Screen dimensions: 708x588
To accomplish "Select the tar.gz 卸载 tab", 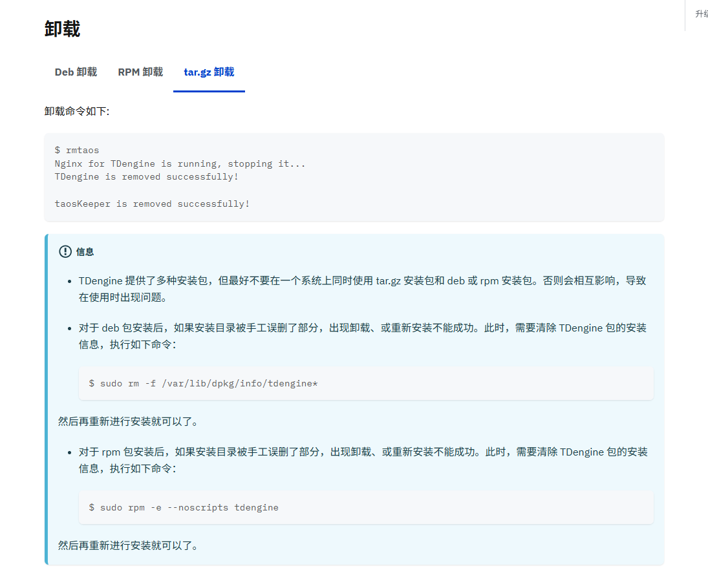I will pos(209,72).
